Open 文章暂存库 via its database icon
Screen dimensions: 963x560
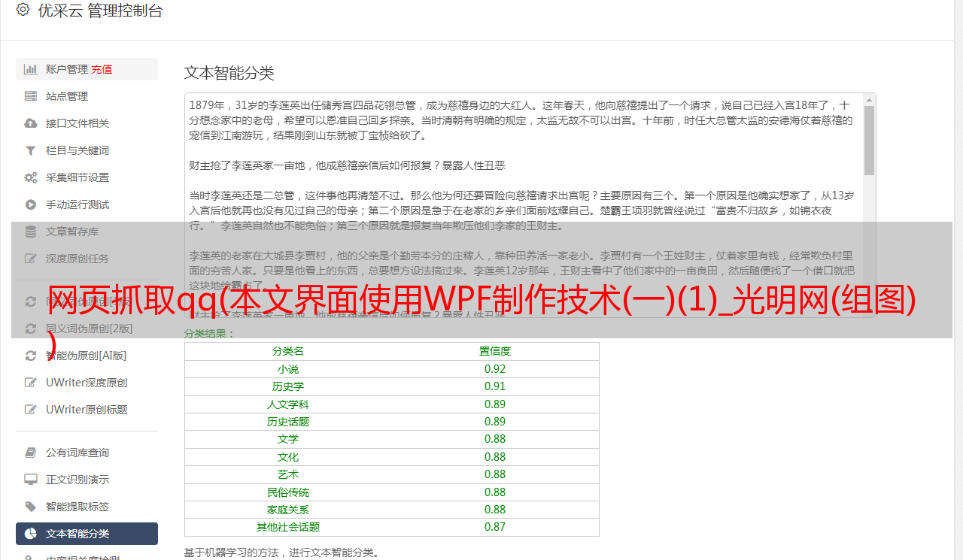tap(31, 232)
